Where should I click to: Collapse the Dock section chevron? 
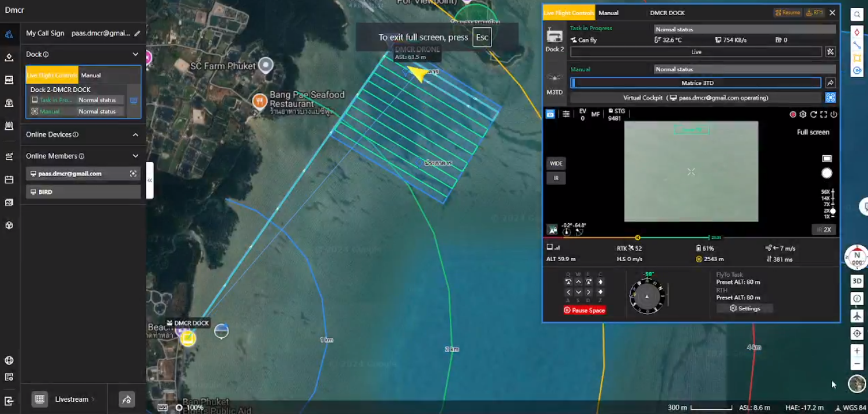136,54
